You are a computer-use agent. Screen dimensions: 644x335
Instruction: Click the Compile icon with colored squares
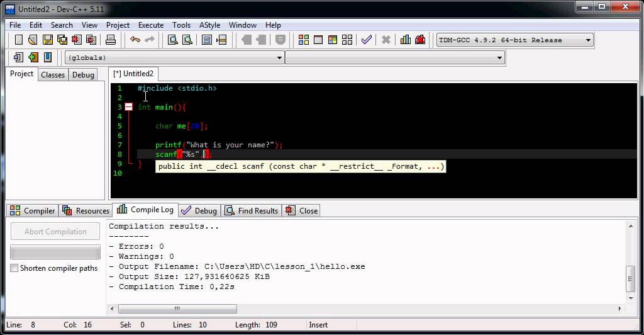(x=304, y=40)
